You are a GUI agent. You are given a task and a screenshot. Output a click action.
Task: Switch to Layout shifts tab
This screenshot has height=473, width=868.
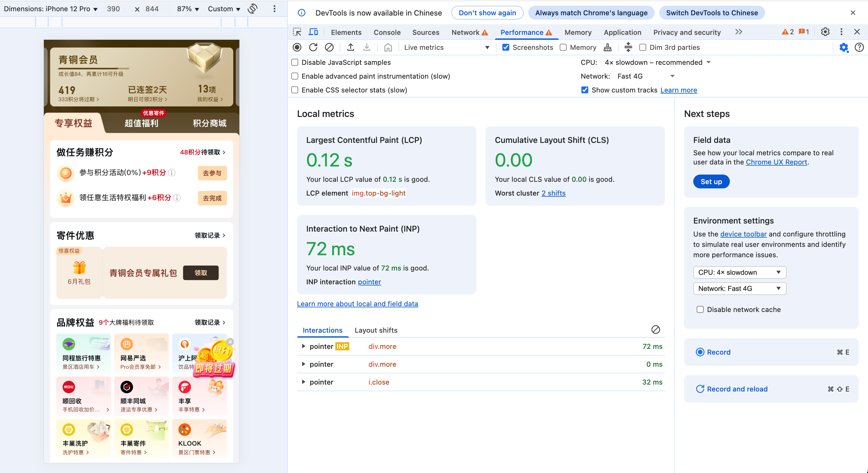coord(376,330)
